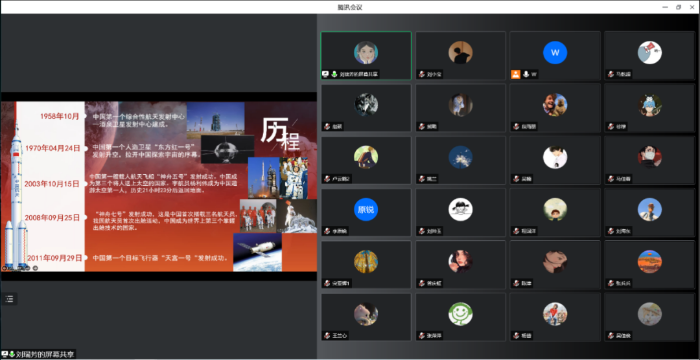Click the '1970年04月24日' date on the slide

pos(52,148)
